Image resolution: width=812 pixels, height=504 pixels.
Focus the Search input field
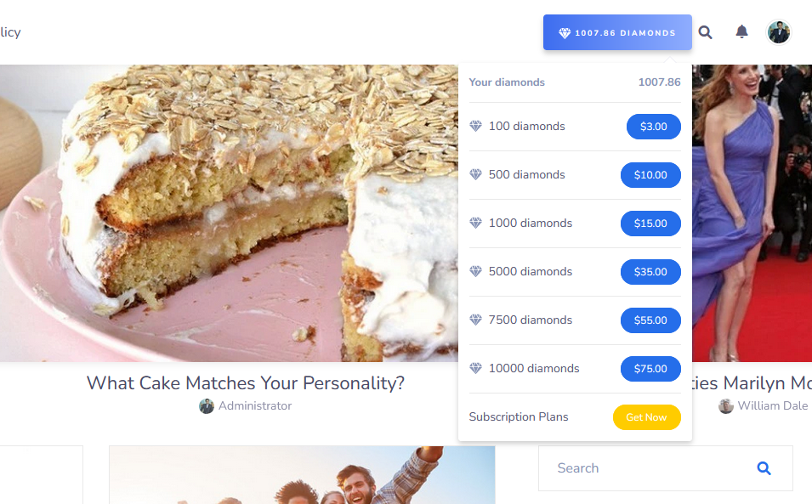pos(647,468)
